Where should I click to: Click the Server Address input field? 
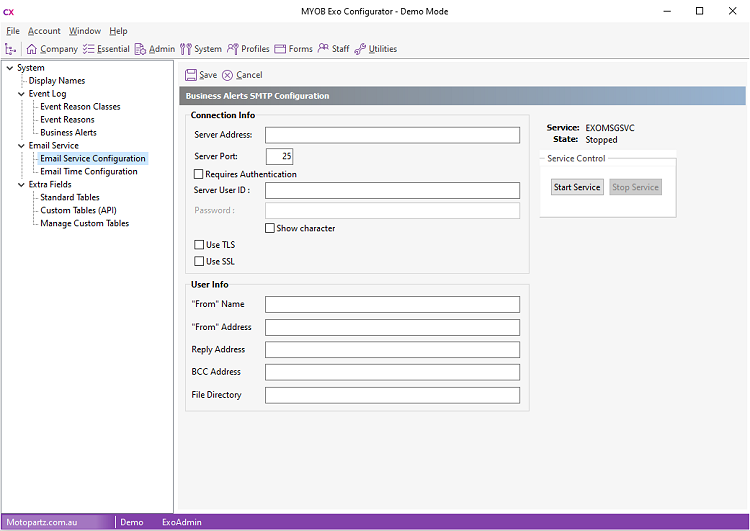coord(392,135)
